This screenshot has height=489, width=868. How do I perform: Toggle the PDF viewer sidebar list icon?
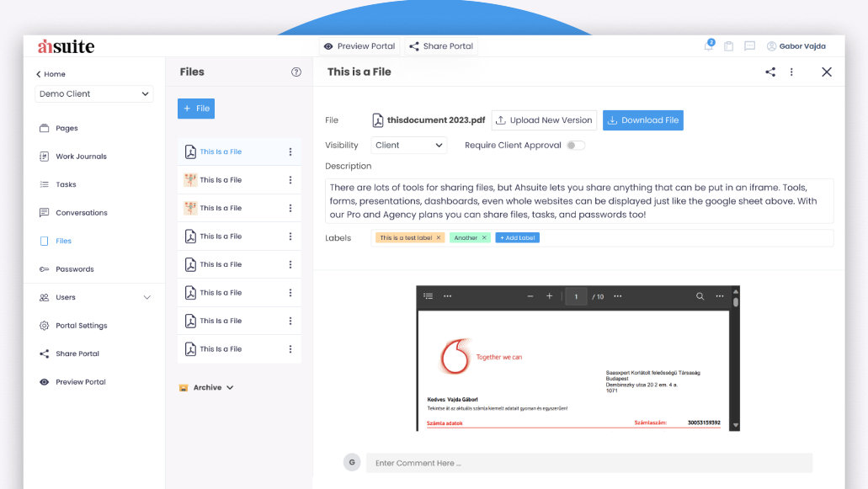pyautogui.click(x=429, y=296)
